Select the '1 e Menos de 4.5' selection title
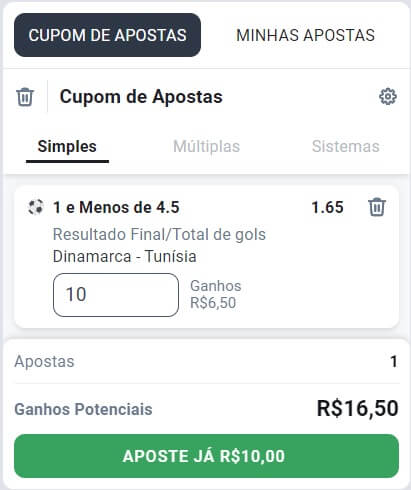The width and height of the screenshot is (411, 490). coord(116,207)
